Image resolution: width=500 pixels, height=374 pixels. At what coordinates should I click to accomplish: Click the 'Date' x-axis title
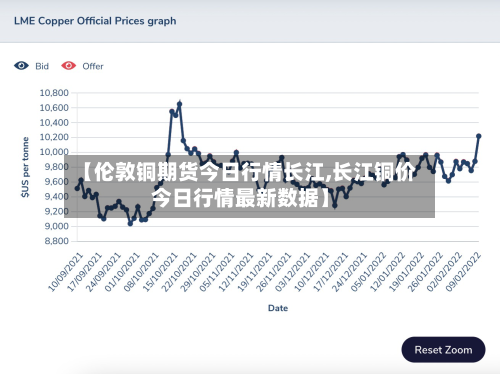278,308
